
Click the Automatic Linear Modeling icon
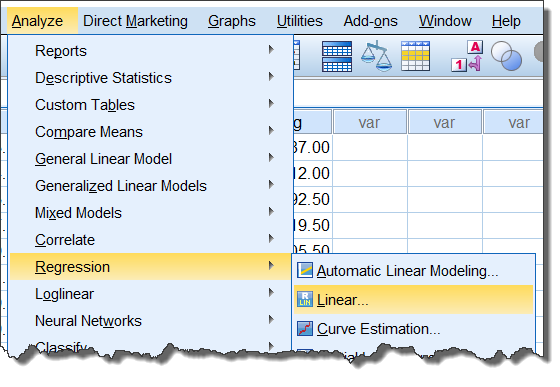click(305, 270)
